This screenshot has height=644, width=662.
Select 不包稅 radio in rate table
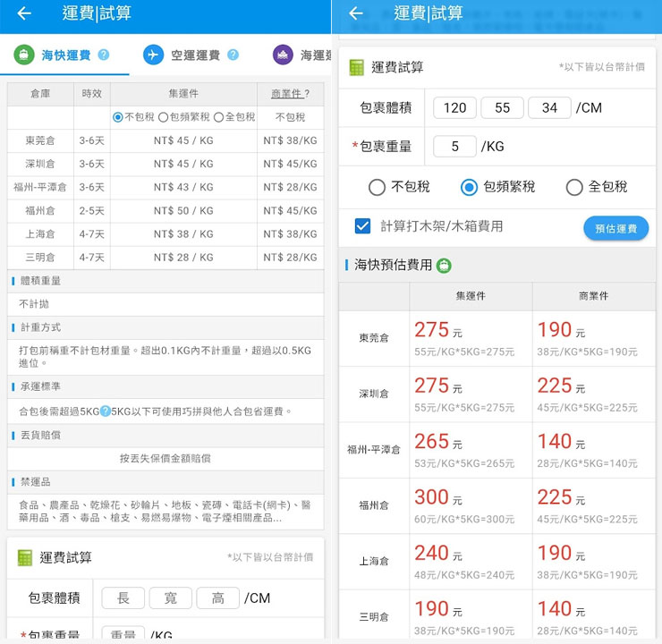(118, 117)
